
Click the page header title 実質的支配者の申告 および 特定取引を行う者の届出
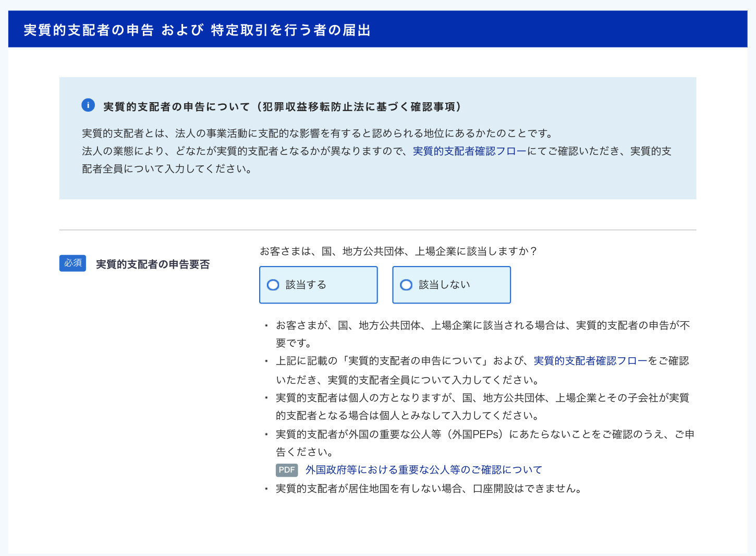(x=197, y=30)
